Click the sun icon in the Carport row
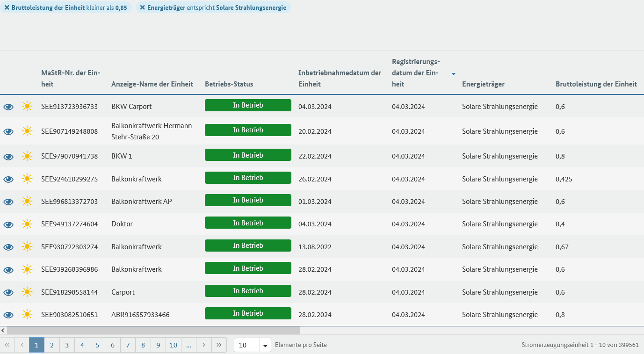644x354 pixels. pos(28,292)
